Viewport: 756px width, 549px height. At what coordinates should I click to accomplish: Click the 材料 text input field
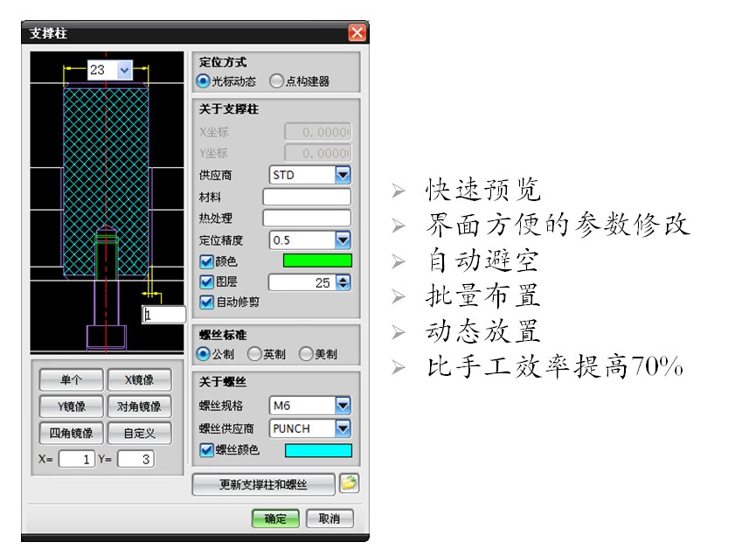coord(306,197)
